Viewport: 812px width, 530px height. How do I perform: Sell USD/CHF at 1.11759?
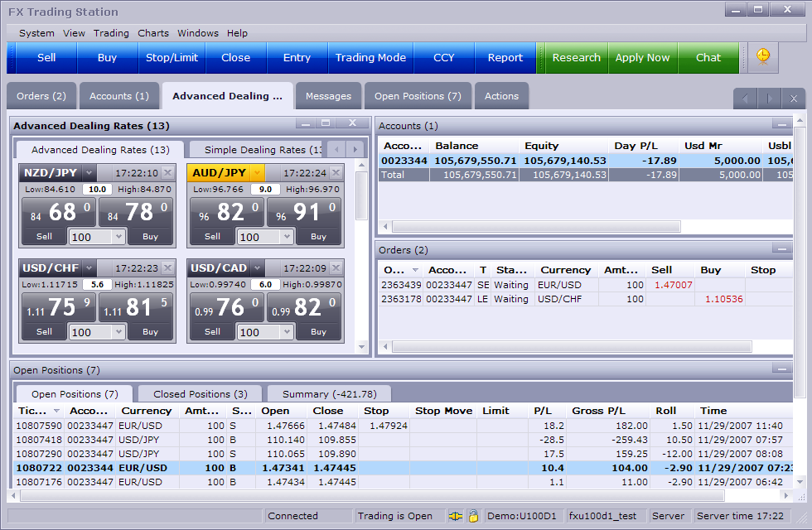[x=44, y=332]
